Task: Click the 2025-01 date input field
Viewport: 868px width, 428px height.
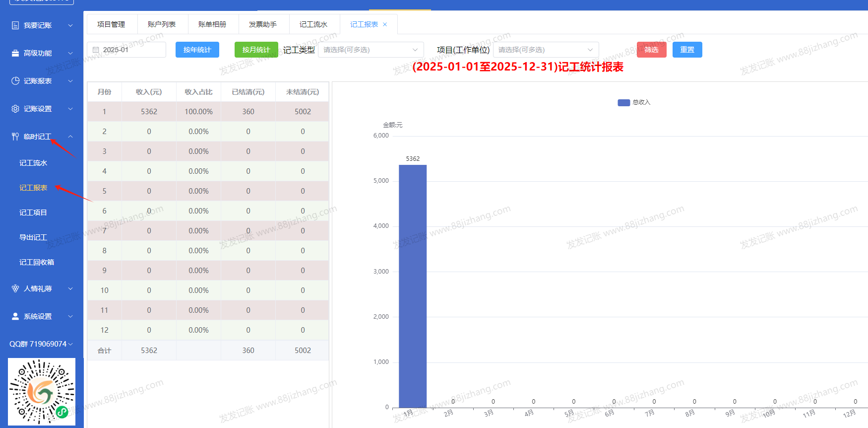Action: pyautogui.click(x=126, y=50)
